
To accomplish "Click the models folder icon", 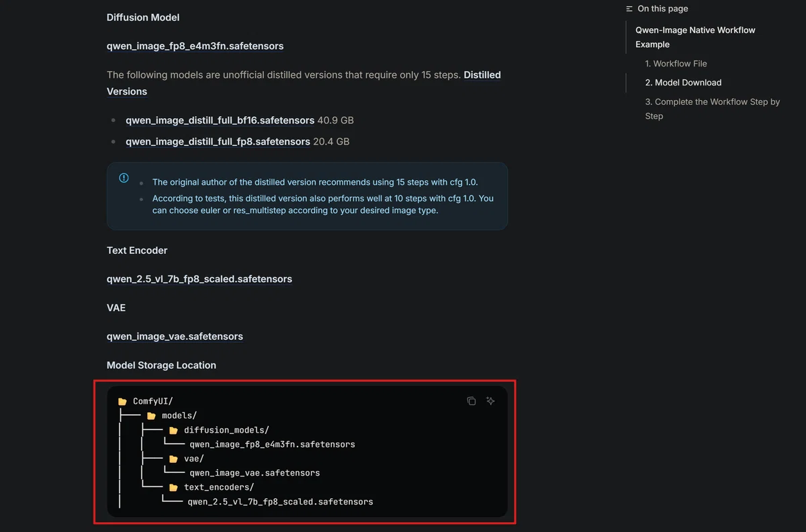I will [151, 416].
